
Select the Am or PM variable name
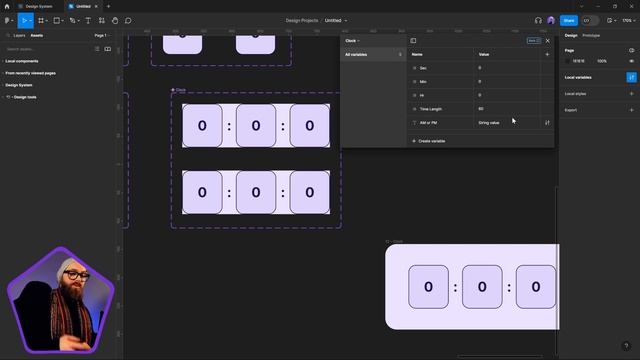click(x=428, y=122)
